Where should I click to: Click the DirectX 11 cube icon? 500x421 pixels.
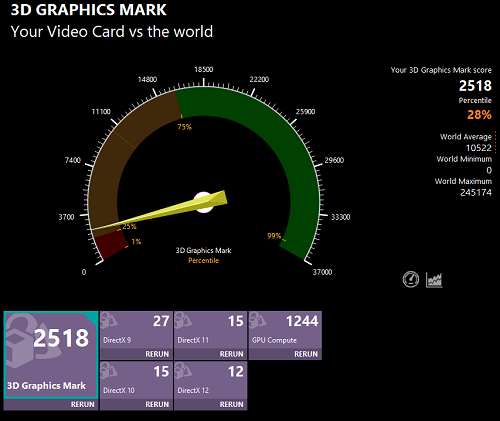[183, 321]
